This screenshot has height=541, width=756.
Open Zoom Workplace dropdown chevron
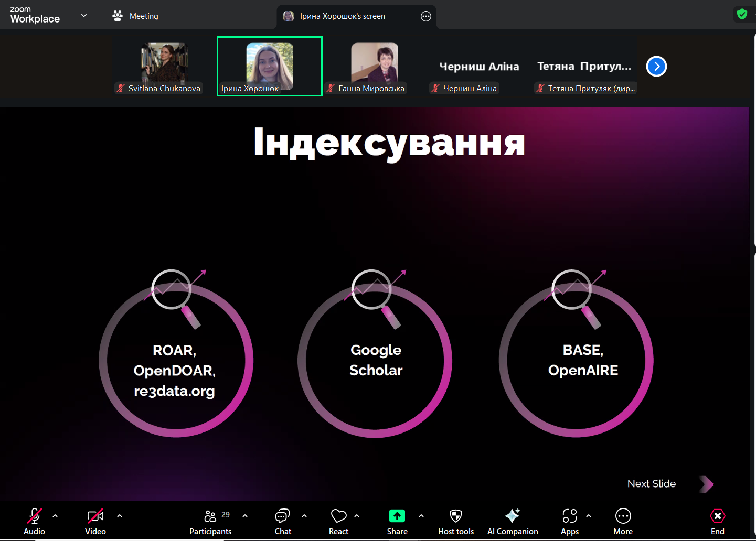pos(84,16)
